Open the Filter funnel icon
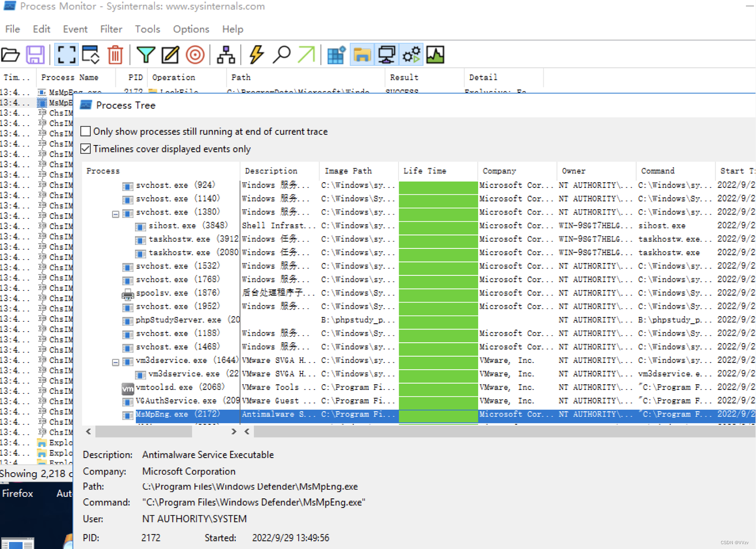The width and height of the screenshot is (756, 549). click(145, 55)
